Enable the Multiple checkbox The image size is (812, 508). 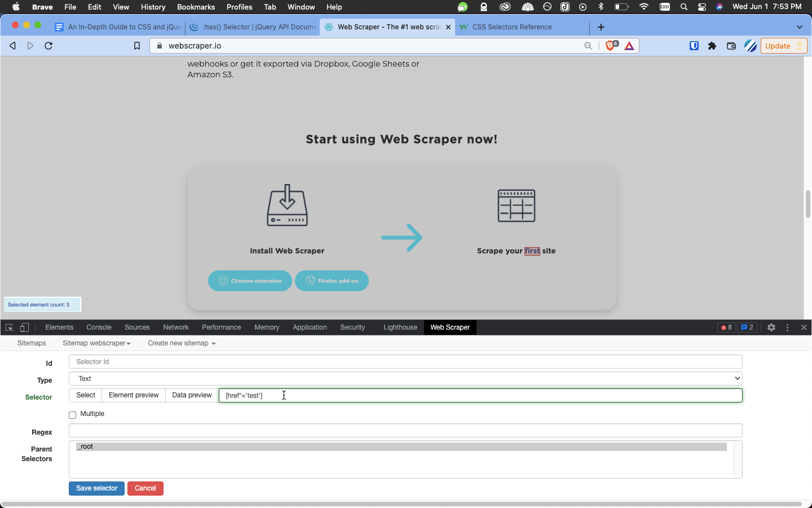coord(72,415)
